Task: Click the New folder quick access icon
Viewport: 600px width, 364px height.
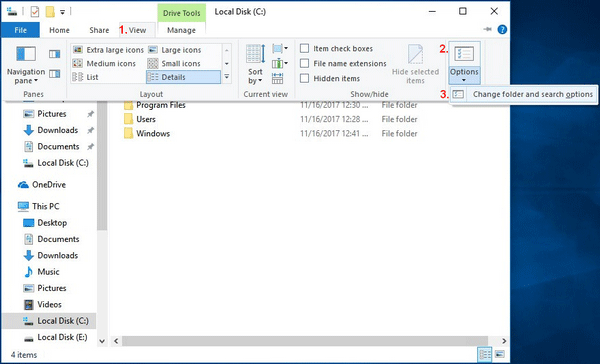Action: click(50, 12)
